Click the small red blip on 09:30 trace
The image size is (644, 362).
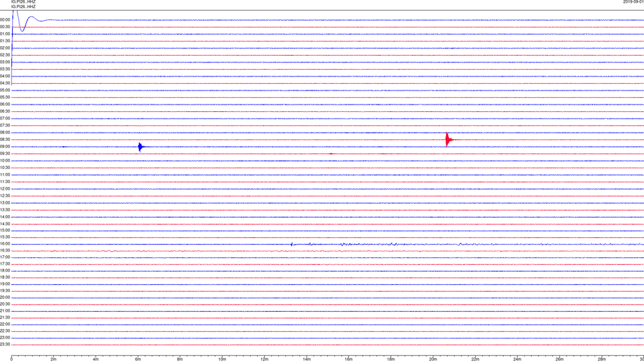point(331,154)
